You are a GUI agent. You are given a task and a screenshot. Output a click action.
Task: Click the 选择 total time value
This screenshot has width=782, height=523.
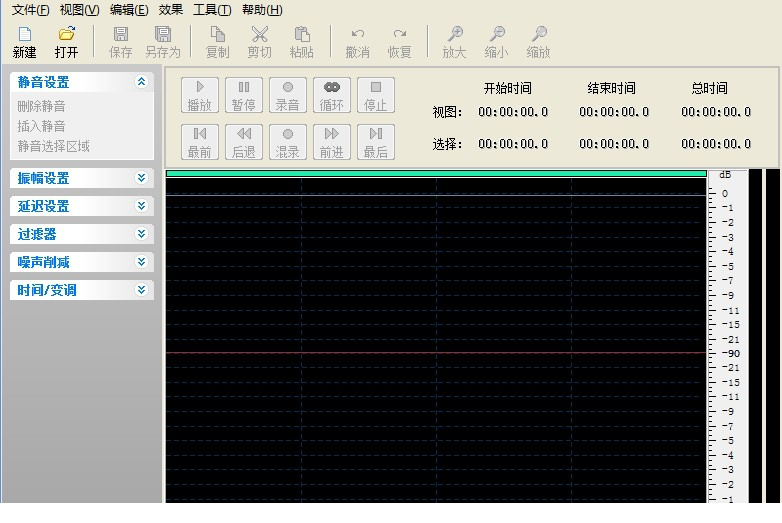coord(716,144)
